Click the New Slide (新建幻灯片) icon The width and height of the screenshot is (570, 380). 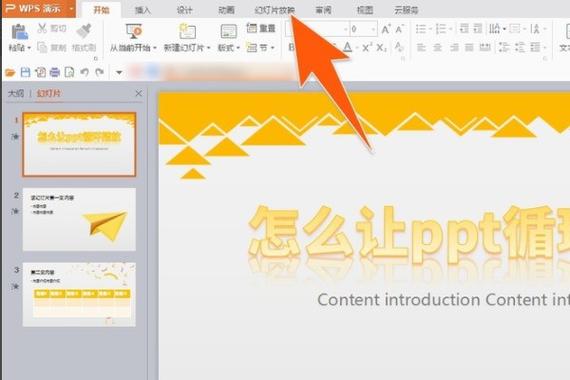point(187,31)
